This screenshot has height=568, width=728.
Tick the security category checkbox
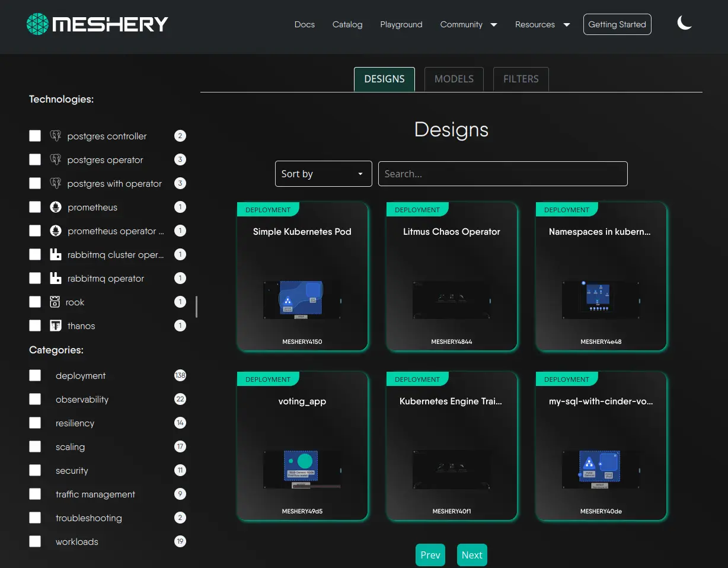click(35, 470)
